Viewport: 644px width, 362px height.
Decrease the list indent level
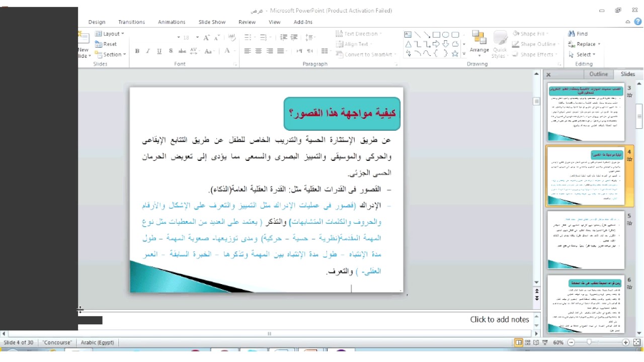point(284,37)
